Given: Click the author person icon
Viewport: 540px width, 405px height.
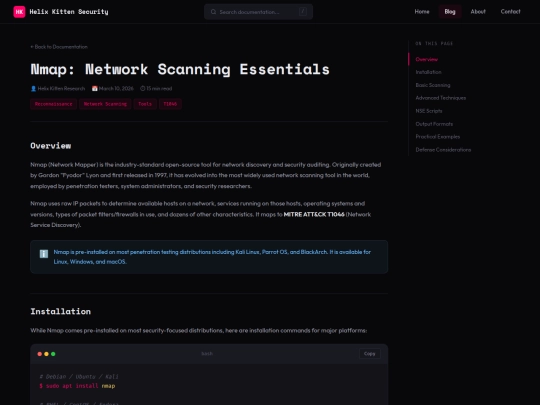Looking at the screenshot, I should [x=33, y=89].
